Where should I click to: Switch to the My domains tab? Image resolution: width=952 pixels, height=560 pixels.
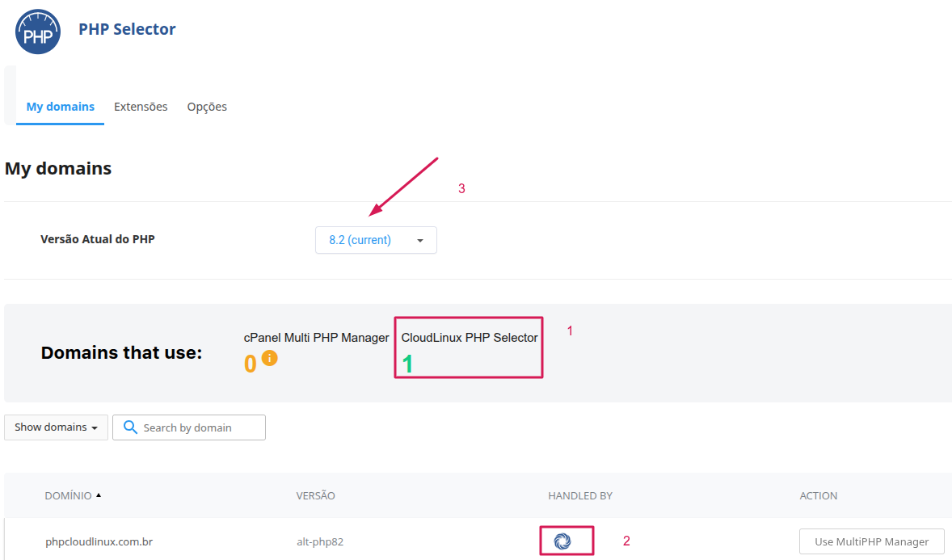click(x=61, y=107)
